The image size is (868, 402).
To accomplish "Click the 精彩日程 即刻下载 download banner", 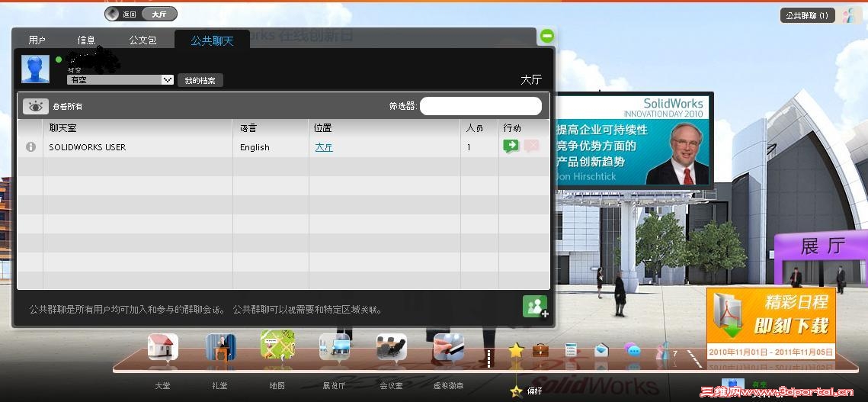I will click(x=770, y=323).
